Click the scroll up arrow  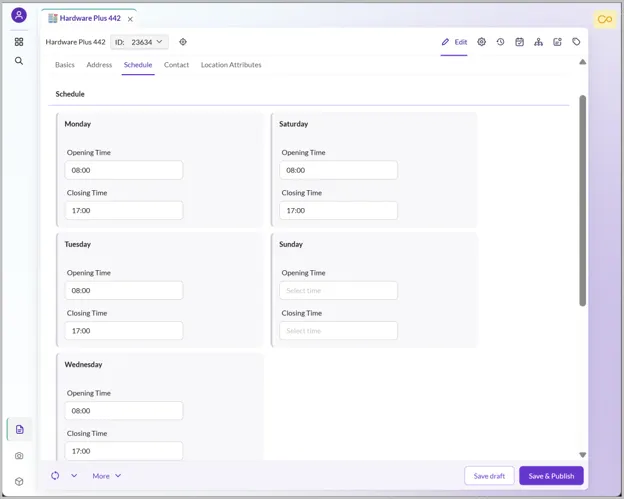[x=583, y=62]
